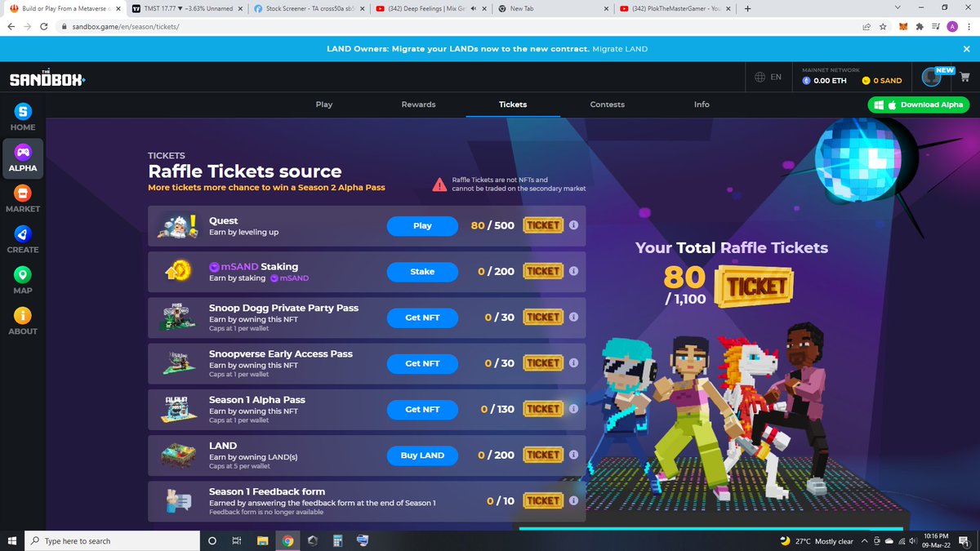Click info icon for Quest row
Viewport: 980px width, 551px height.
click(574, 225)
